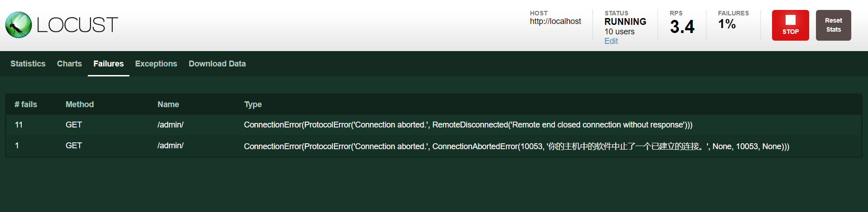Click the Edit users link
868x212 pixels.
click(611, 41)
